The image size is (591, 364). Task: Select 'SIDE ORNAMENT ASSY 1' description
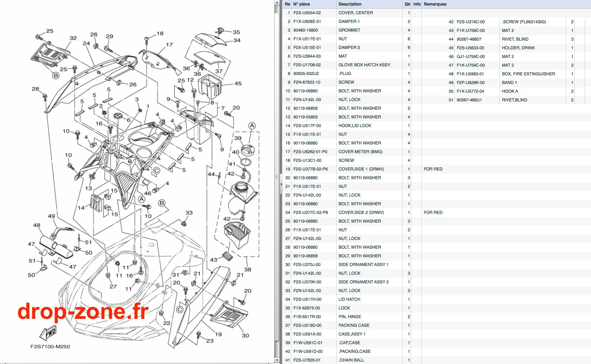[363, 265]
